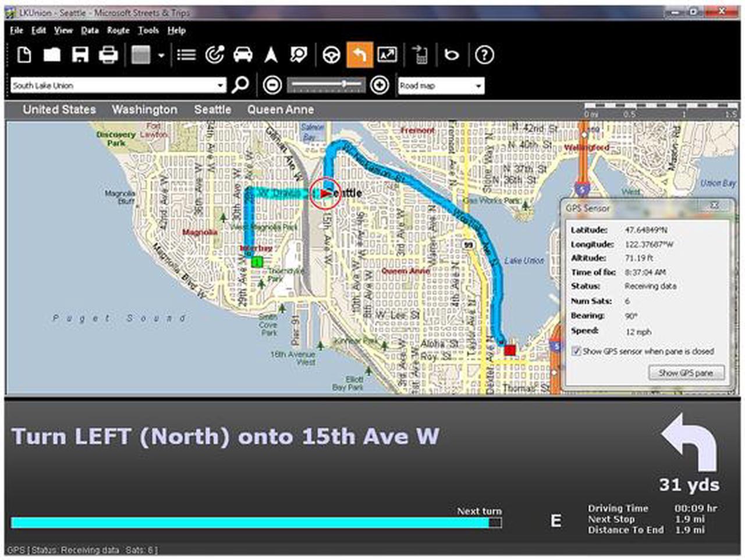Viewport: 745px width, 560px height.
Task: Open a saved map file
Action: tap(52, 55)
